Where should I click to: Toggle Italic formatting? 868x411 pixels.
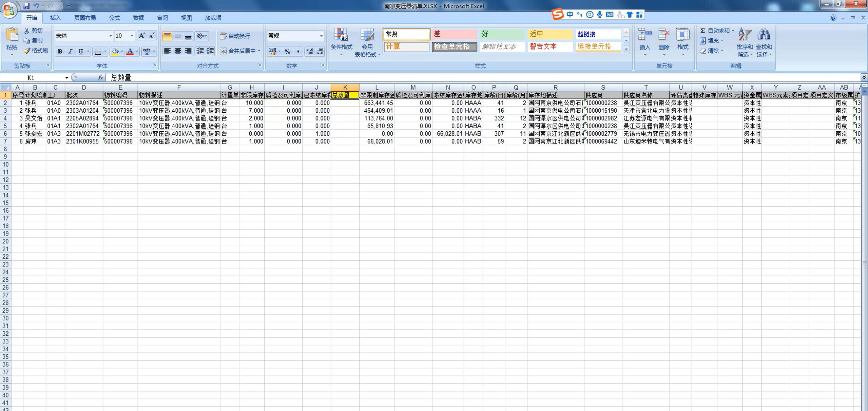pos(70,52)
